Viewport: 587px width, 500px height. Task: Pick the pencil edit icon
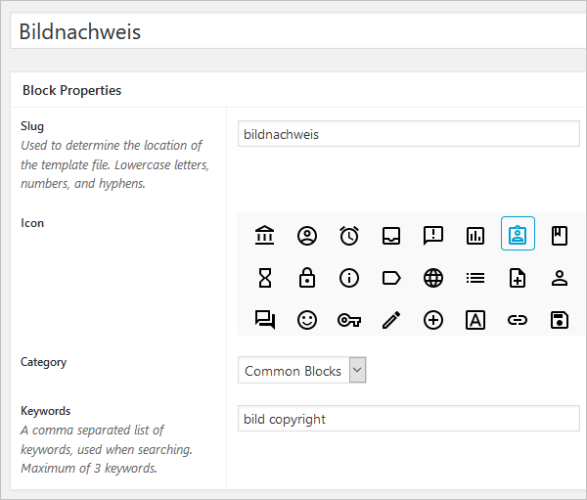tap(391, 320)
